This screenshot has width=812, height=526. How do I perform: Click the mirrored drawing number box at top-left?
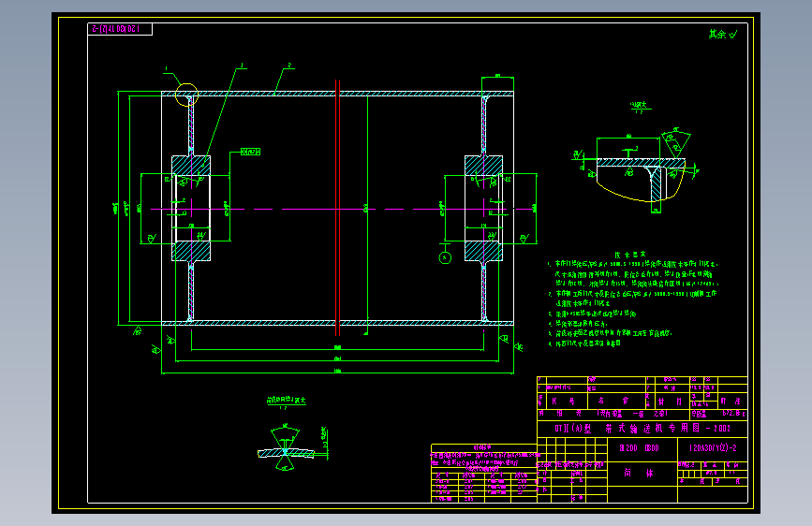120,29
